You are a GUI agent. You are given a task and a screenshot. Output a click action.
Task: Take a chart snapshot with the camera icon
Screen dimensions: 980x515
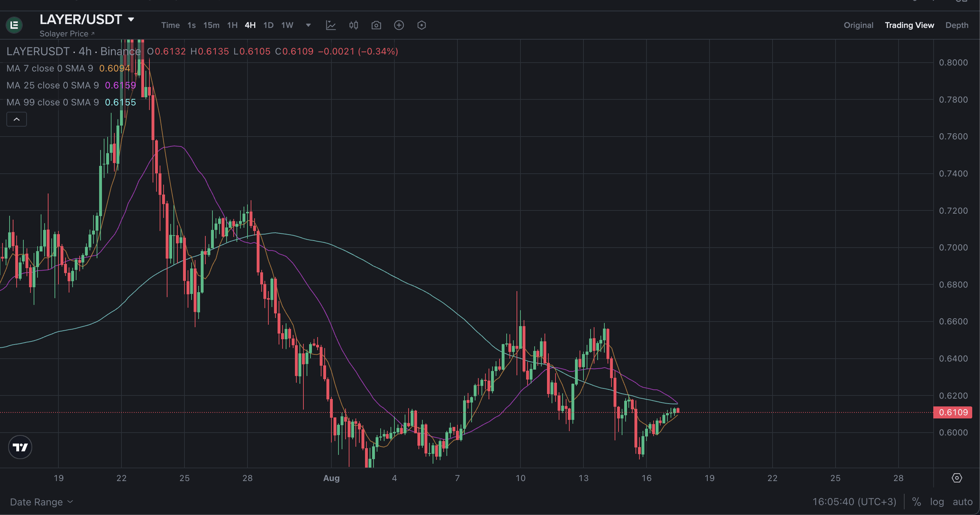click(376, 25)
